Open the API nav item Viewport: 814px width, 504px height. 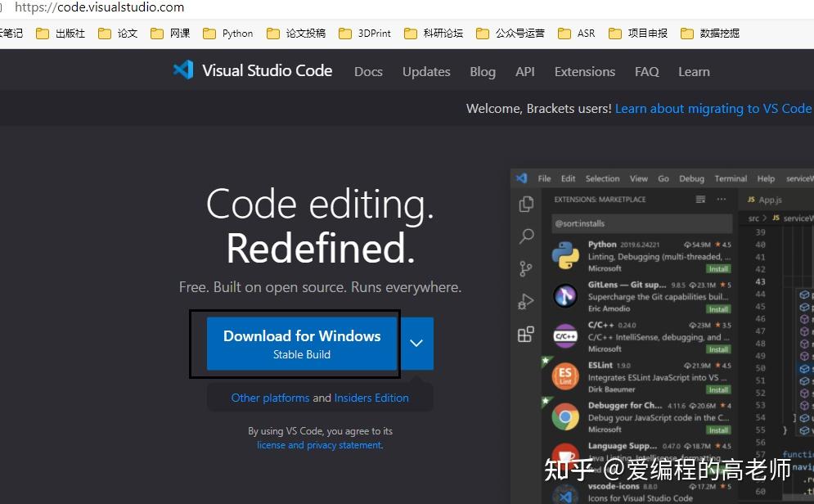(525, 72)
